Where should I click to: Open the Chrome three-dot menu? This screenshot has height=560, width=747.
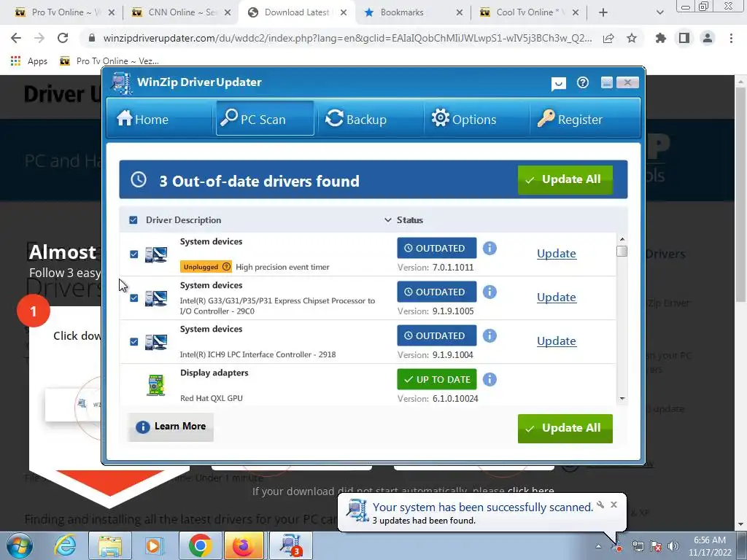(x=731, y=38)
